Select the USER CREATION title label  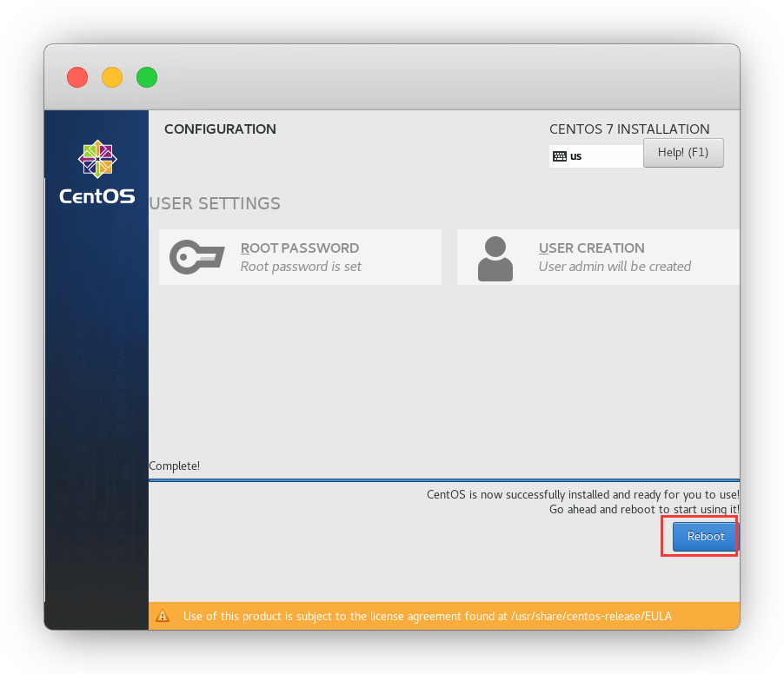[591, 248]
